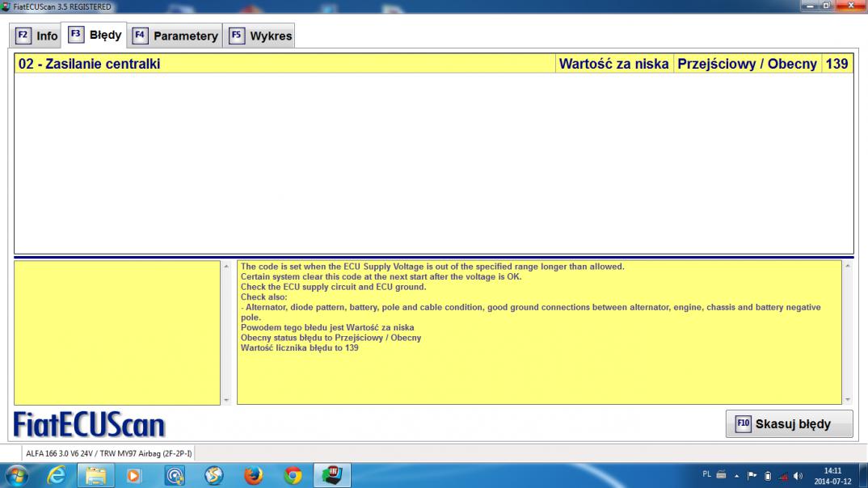868x488 pixels.
Task: Click the 'Przejściowy / Obecny' status cell
Action: pyautogui.click(x=748, y=64)
